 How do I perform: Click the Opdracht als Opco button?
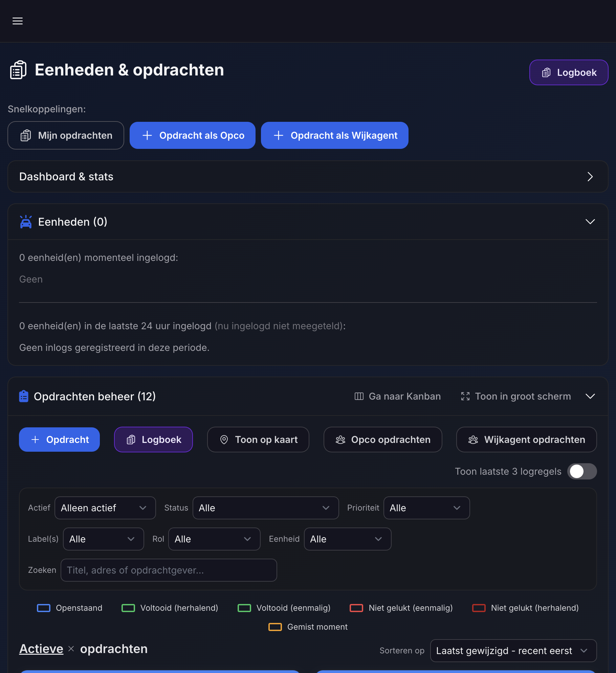[192, 135]
